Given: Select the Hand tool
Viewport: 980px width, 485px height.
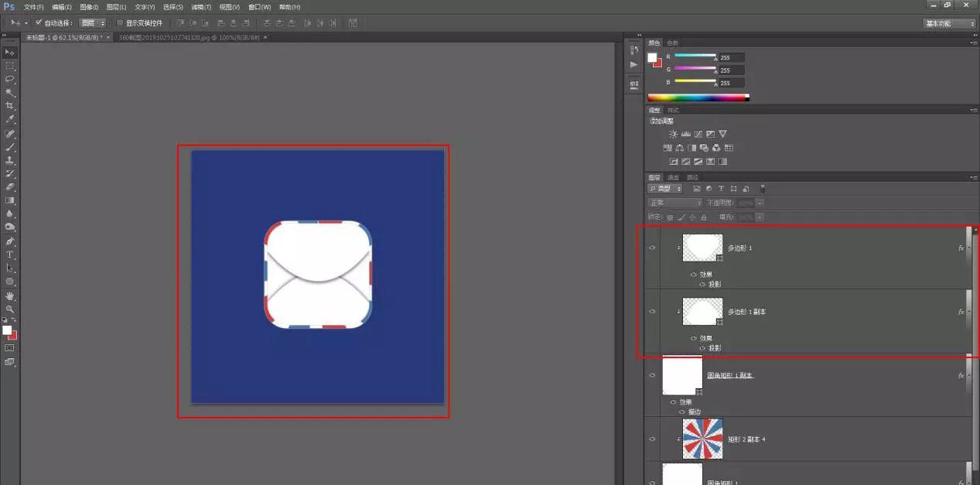Looking at the screenshot, I should click(x=10, y=295).
